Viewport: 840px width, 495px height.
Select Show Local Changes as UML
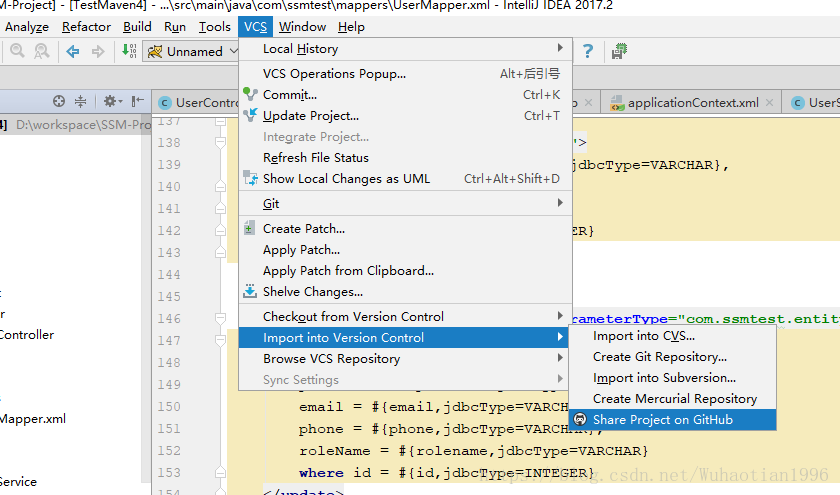406,178
